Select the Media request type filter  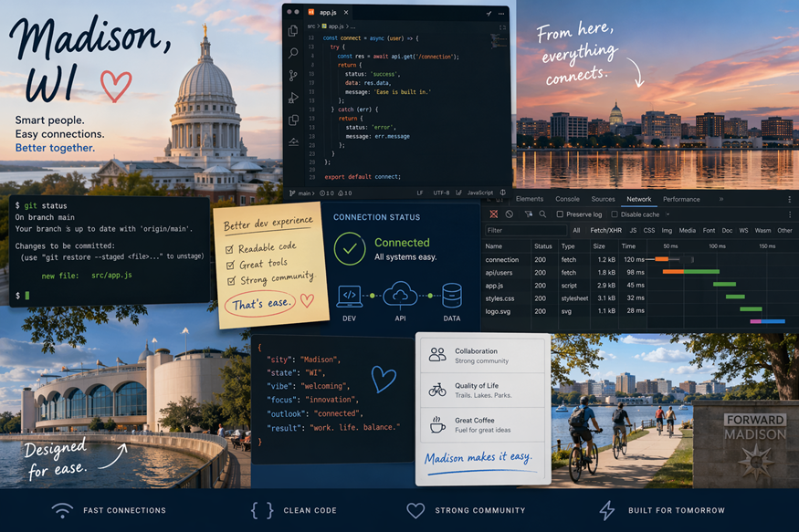tap(687, 230)
